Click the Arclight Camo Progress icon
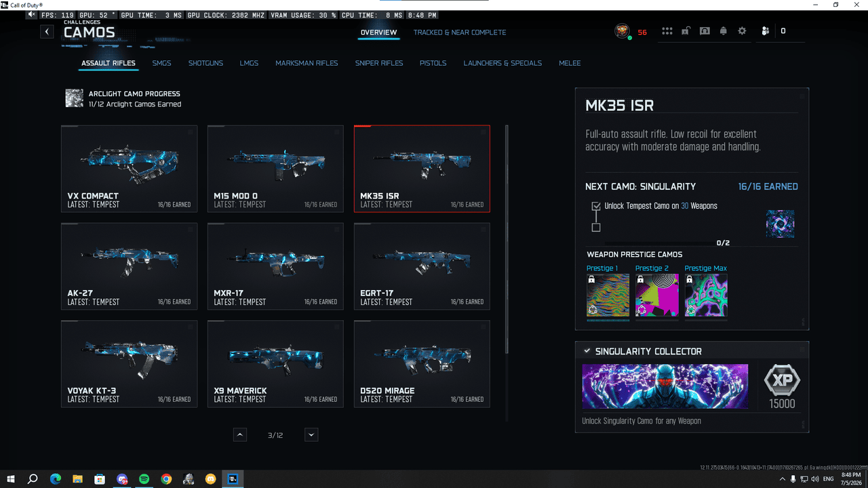This screenshot has height=488, width=868. pos(75,98)
